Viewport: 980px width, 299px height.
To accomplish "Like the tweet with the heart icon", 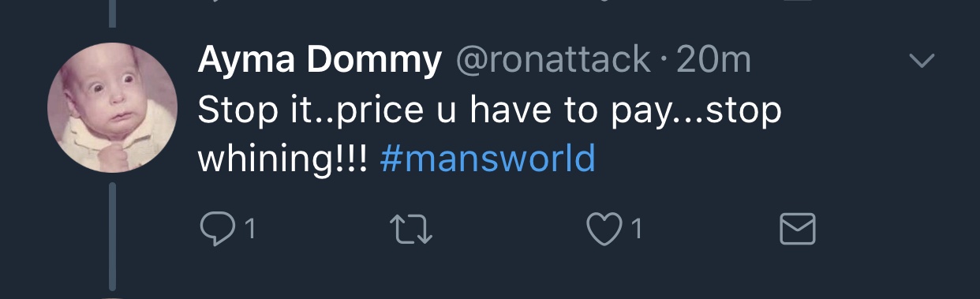I will point(603,229).
